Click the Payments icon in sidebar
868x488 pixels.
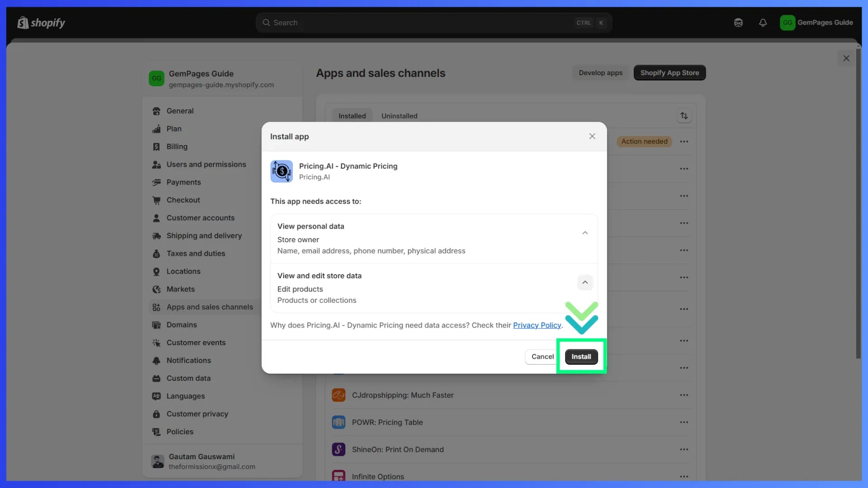click(156, 183)
